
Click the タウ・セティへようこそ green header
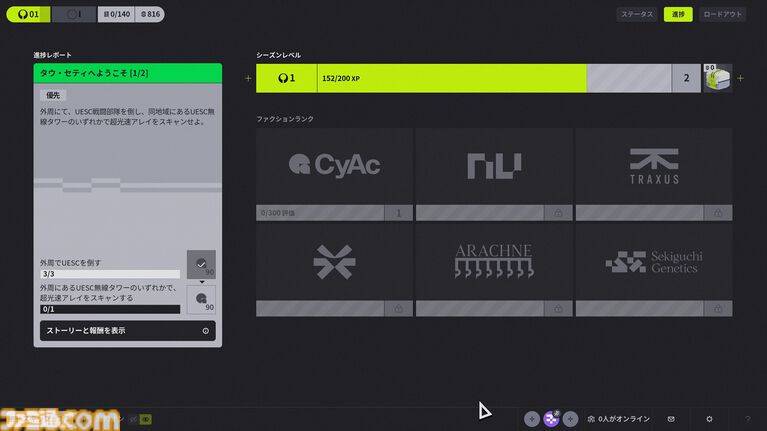coord(127,73)
